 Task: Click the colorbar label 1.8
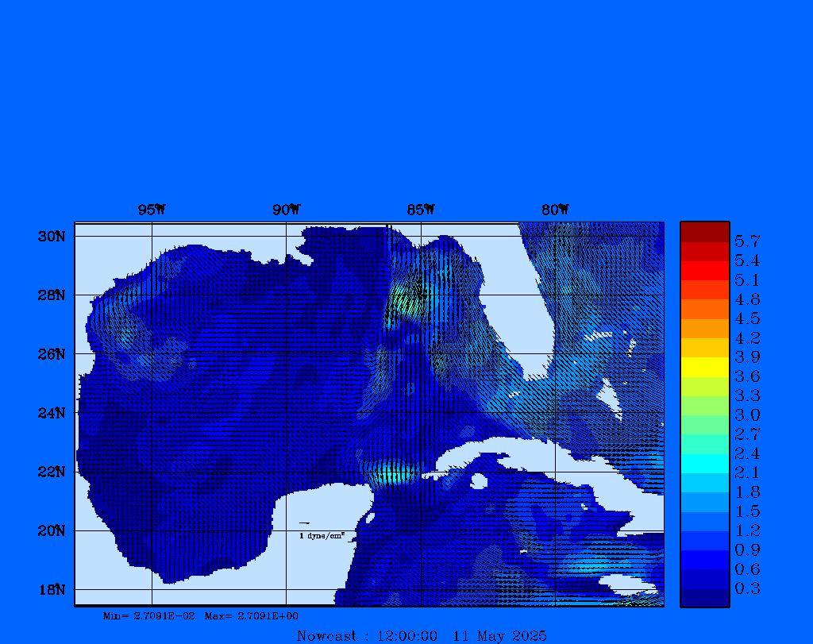pyautogui.click(x=747, y=492)
